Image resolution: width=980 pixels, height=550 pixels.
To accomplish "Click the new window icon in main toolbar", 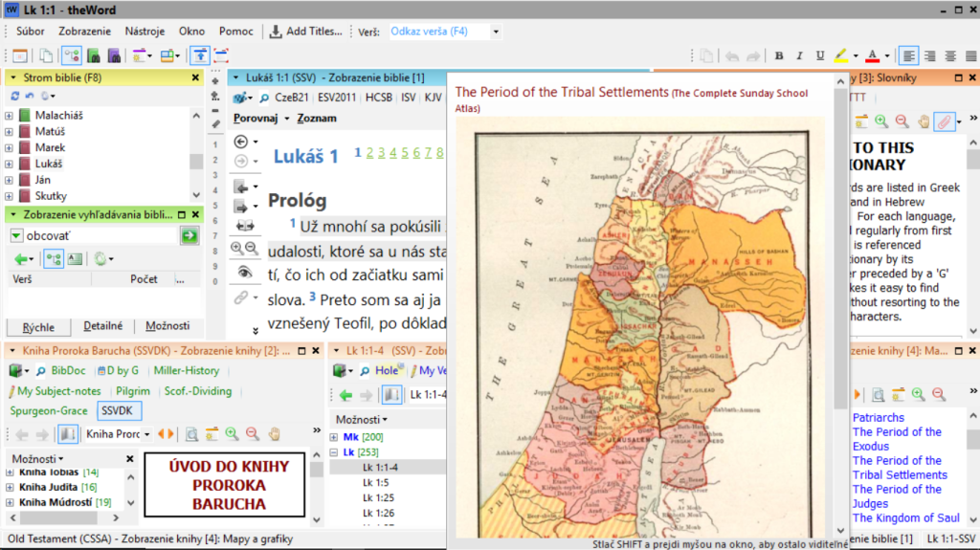I will 20,55.
